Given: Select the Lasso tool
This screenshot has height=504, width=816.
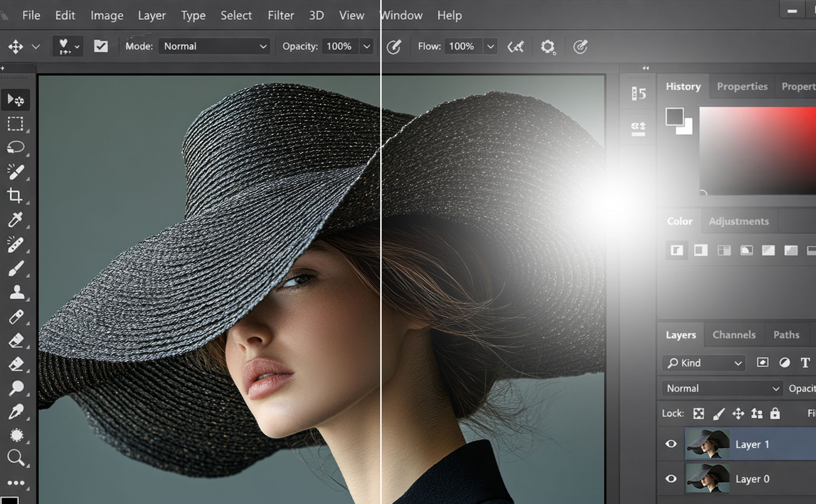Looking at the screenshot, I should click(15, 148).
